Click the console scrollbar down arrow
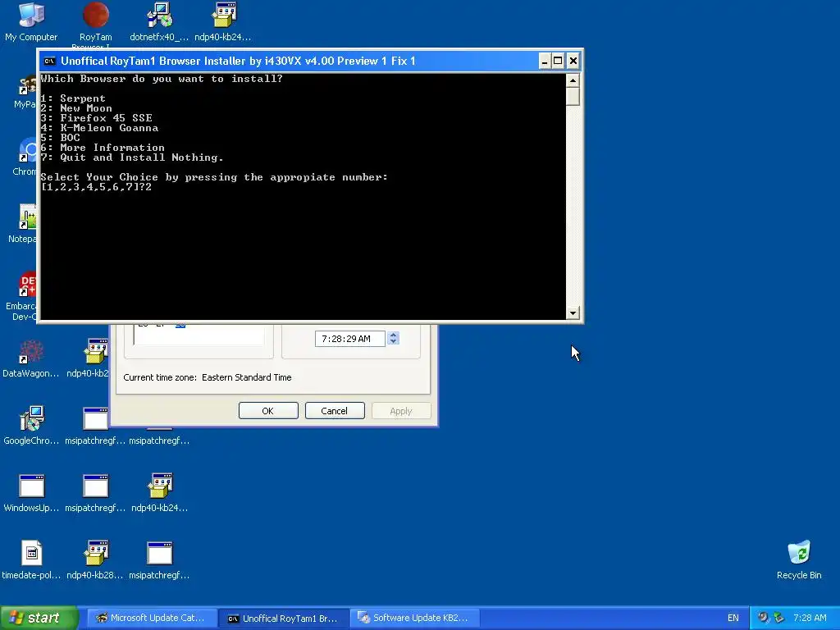This screenshot has width=840, height=630. click(573, 313)
